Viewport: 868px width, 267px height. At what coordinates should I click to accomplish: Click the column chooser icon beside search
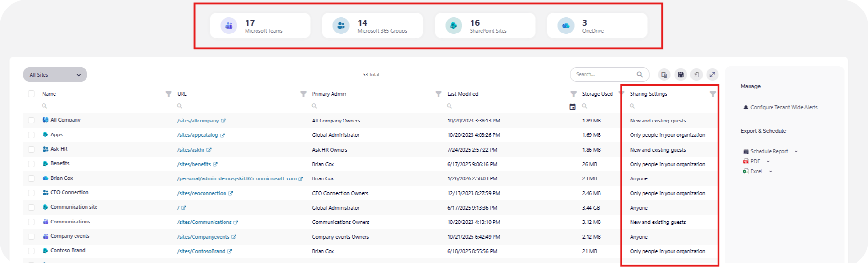click(x=664, y=75)
